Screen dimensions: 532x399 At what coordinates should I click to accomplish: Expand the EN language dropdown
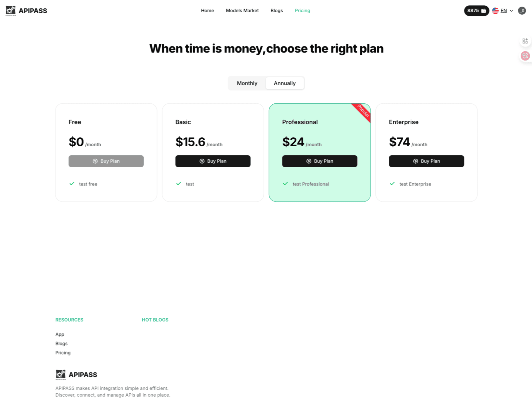[503, 11]
